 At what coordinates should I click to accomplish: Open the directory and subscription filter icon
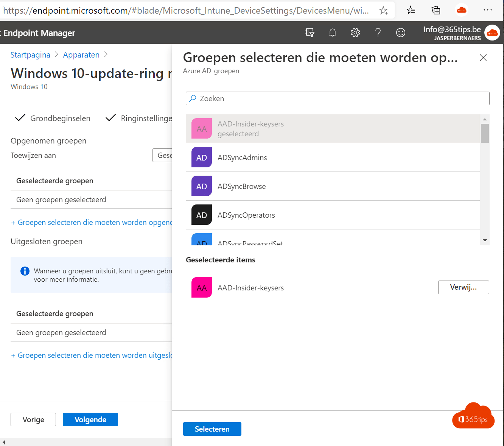[310, 33]
